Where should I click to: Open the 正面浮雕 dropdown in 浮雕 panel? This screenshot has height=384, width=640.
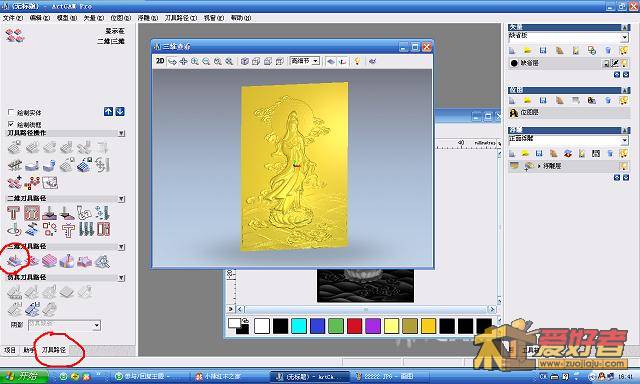[624, 141]
